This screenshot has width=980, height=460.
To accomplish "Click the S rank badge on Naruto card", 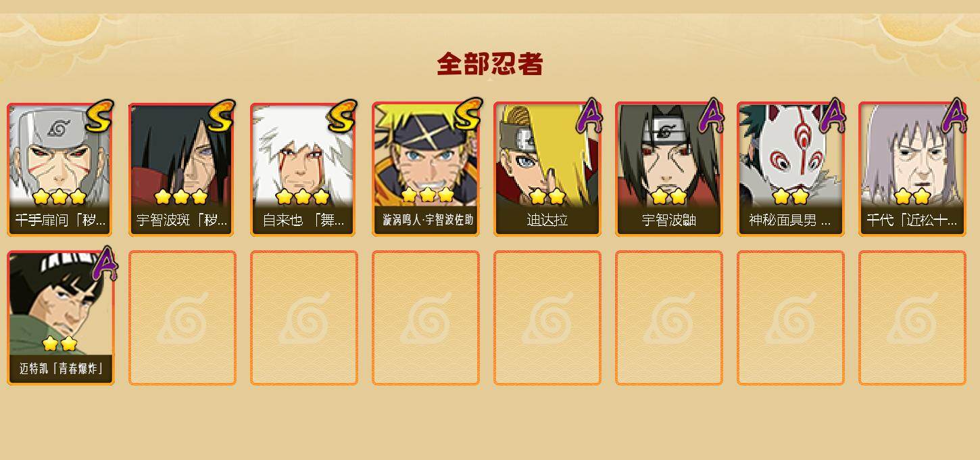I will click(x=468, y=115).
